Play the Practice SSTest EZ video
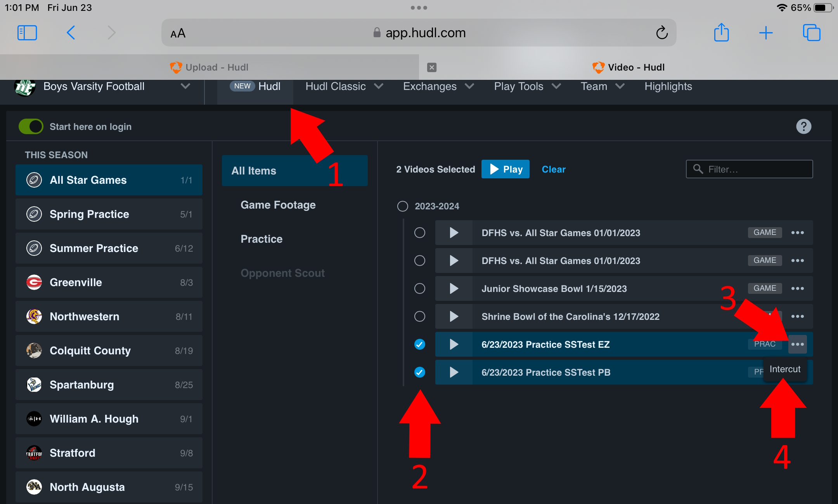This screenshot has height=504, width=838. pos(454,344)
